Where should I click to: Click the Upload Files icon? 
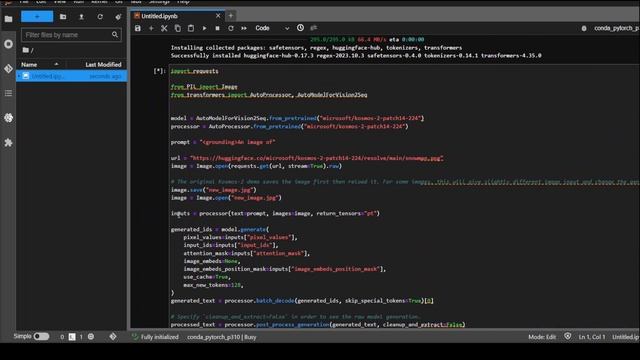[x=81, y=17]
